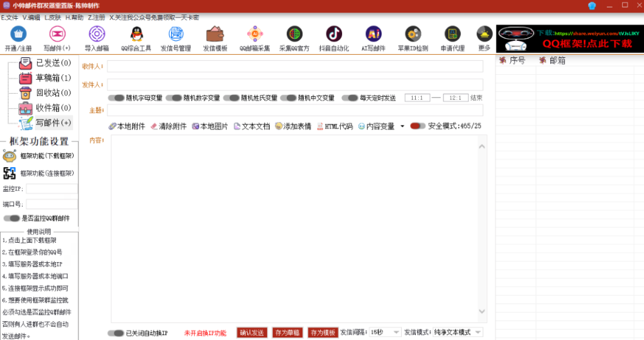Screen dimensions: 644x340
Task: Click 清除附件 eraser icon
Action: coord(154,126)
